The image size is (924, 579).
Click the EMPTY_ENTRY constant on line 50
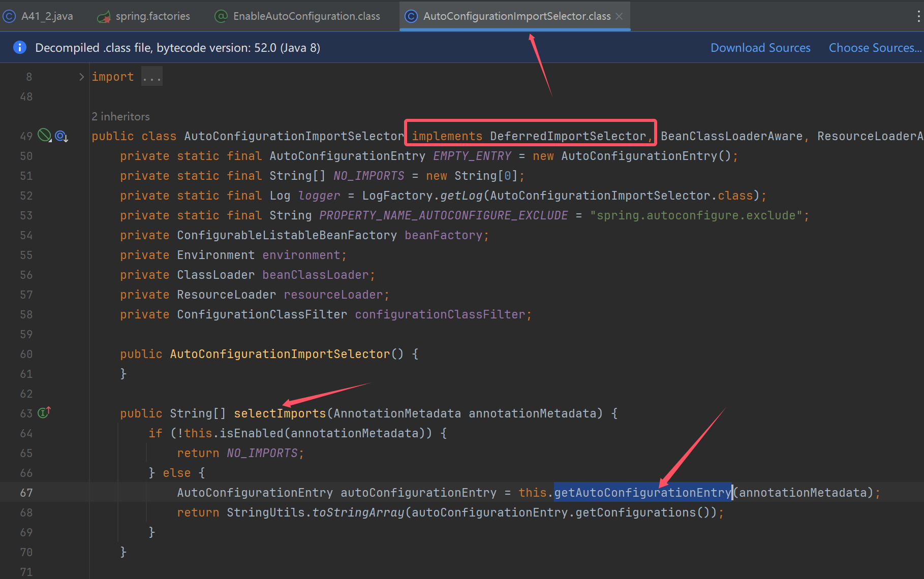coord(472,156)
